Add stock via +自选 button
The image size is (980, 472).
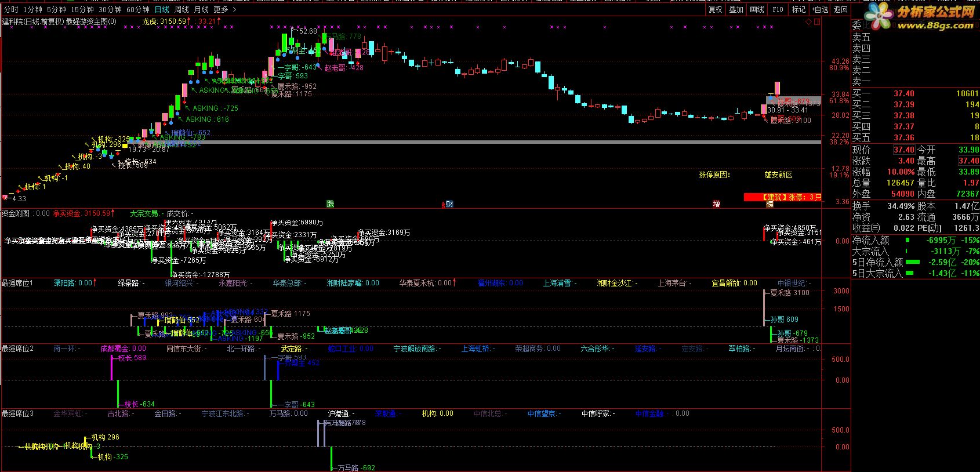pos(819,9)
